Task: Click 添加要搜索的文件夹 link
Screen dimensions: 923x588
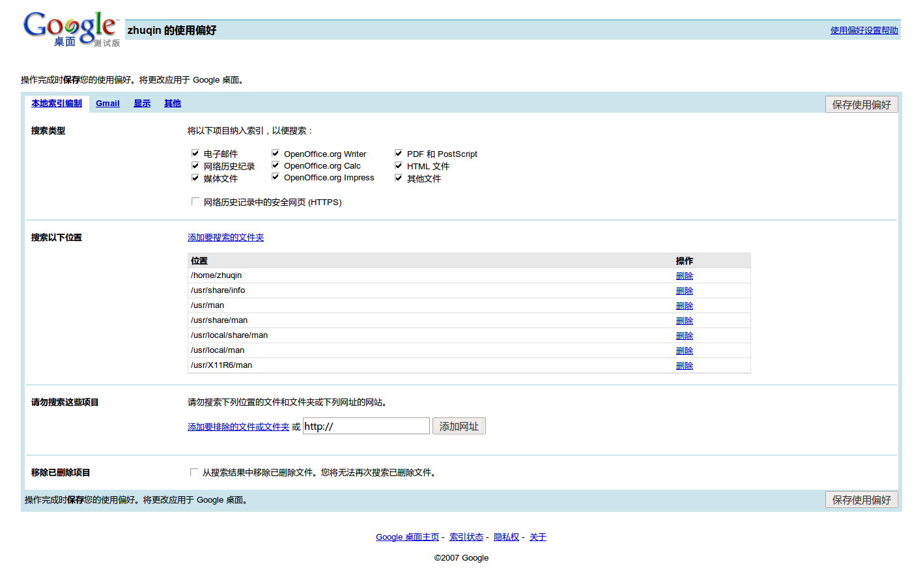Action: 225,238
